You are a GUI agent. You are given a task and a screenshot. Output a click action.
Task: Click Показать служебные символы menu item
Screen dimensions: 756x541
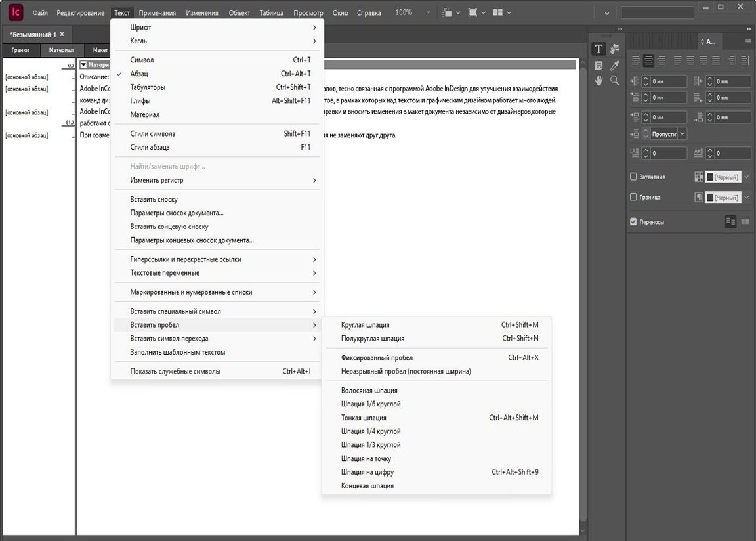coord(175,372)
